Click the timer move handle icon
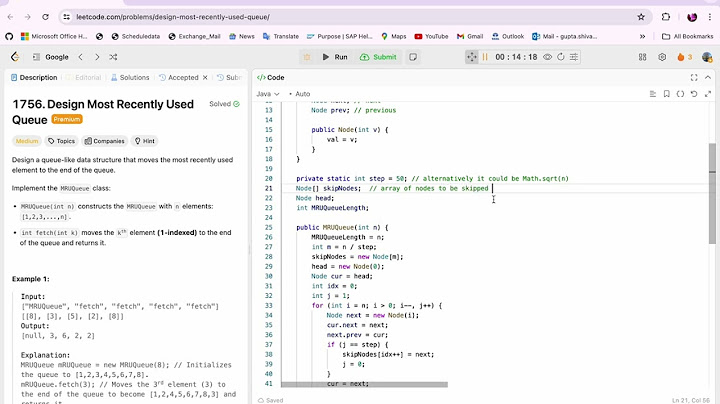 tap(472, 57)
